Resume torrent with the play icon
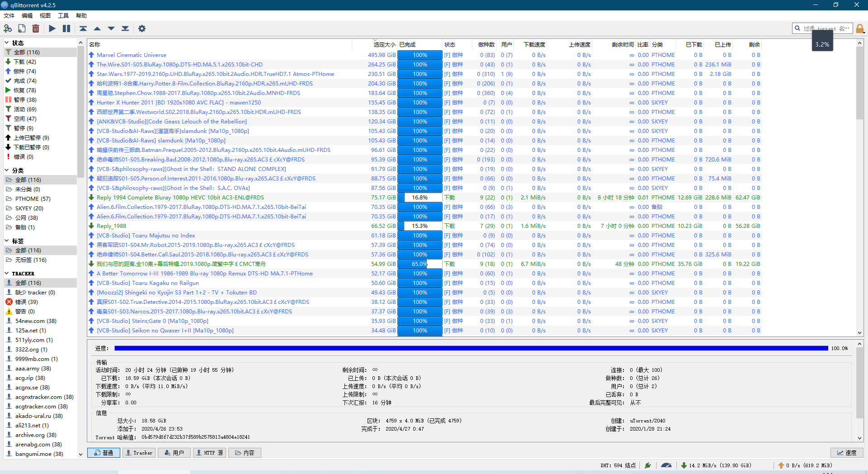This screenshot has height=474, width=868. (x=52, y=28)
